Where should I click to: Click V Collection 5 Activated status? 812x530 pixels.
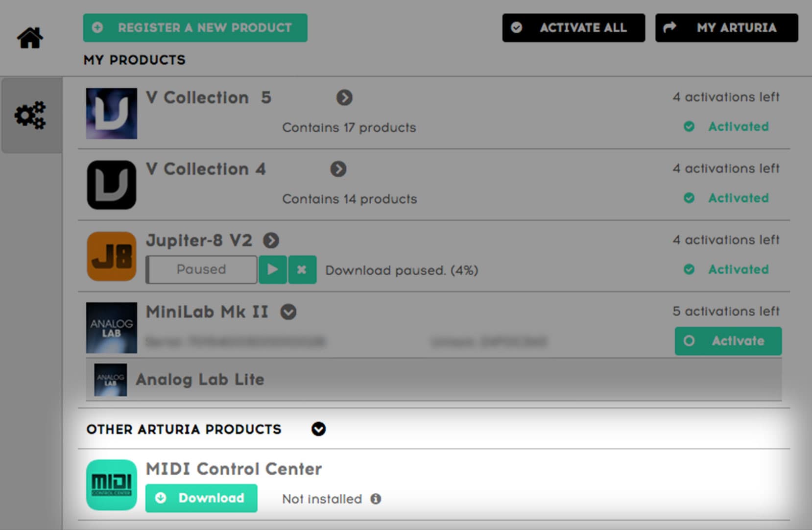726,127
